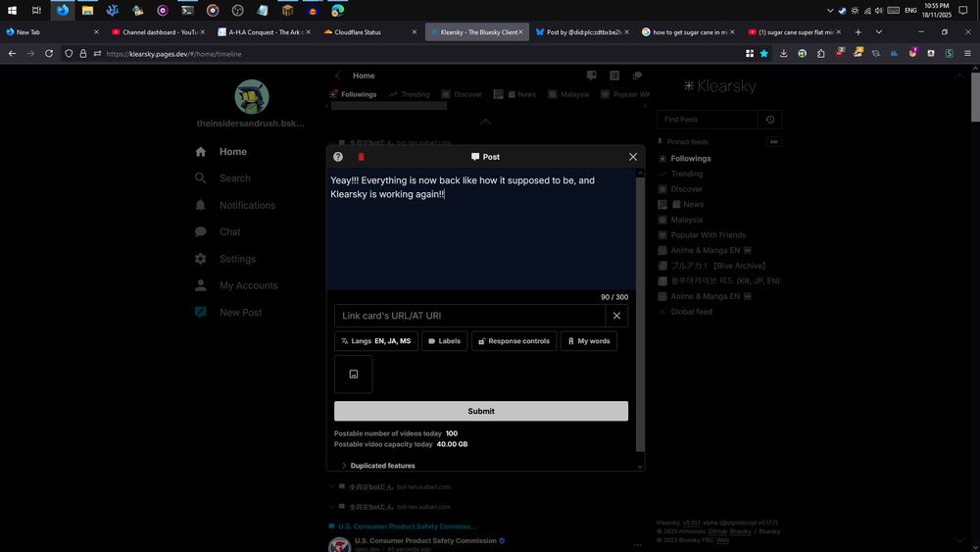Click the shield tracking protection icon
This screenshot has width=980, height=552.
click(x=69, y=54)
